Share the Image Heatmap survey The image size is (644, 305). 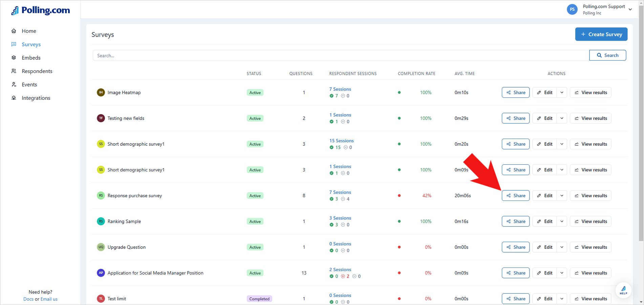(516, 92)
